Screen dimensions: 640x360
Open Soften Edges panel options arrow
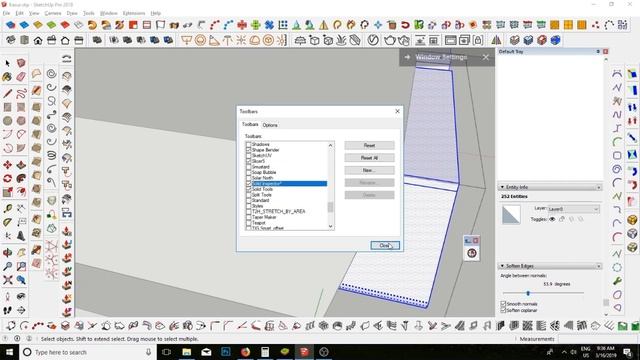click(598, 266)
